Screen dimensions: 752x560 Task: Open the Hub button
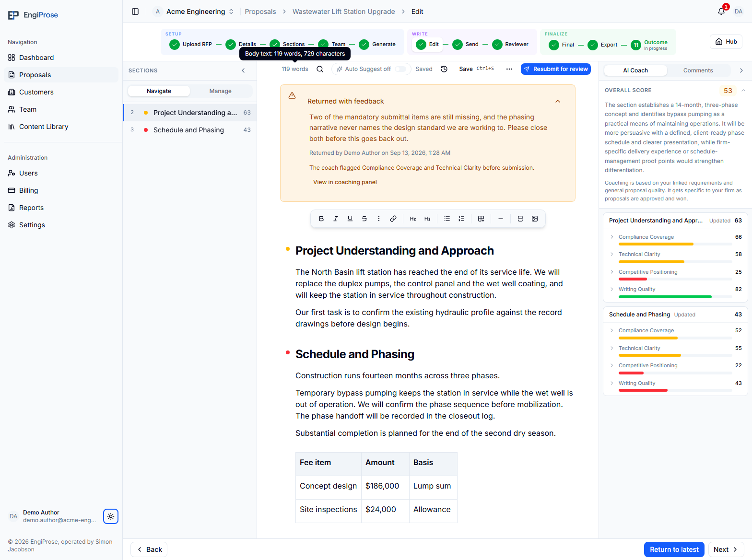point(726,42)
